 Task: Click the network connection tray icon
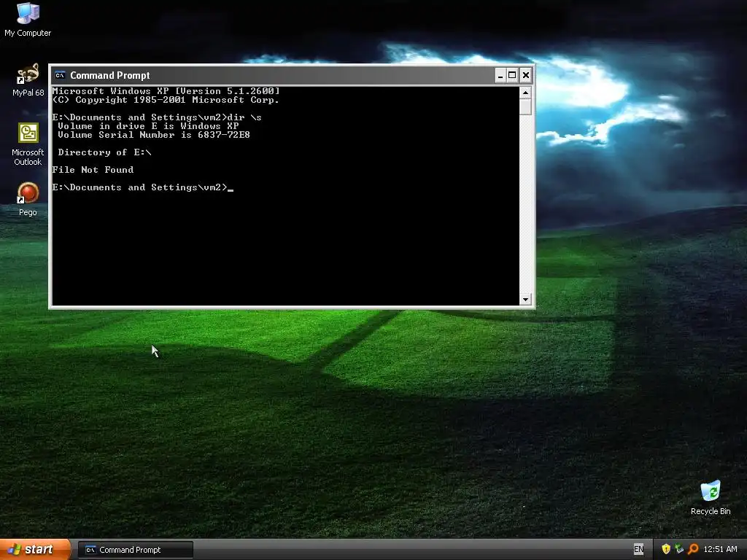(679, 549)
